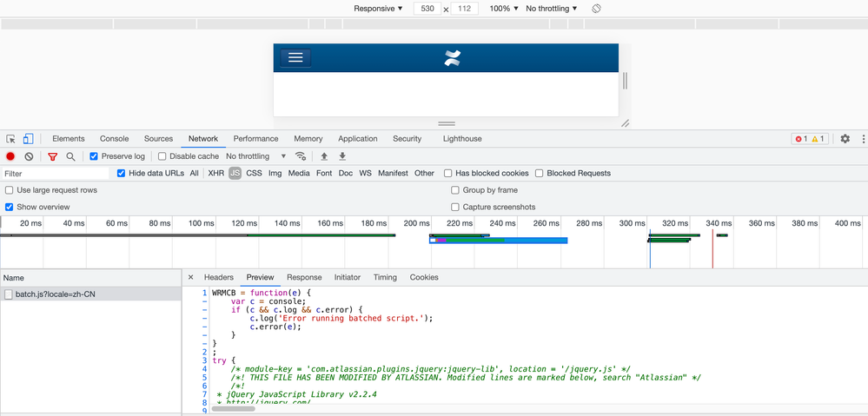The width and height of the screenshot is (868, 416).
Task: Rotate the device viewport orientation
Action: [596, 9]
